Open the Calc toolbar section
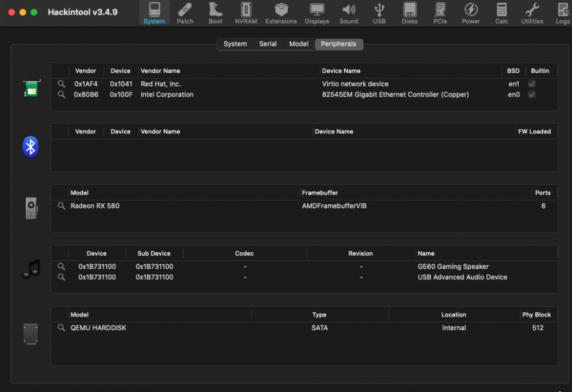Image resolution: width=572 pixels, height=392 pixels. (x=502, y=13)
